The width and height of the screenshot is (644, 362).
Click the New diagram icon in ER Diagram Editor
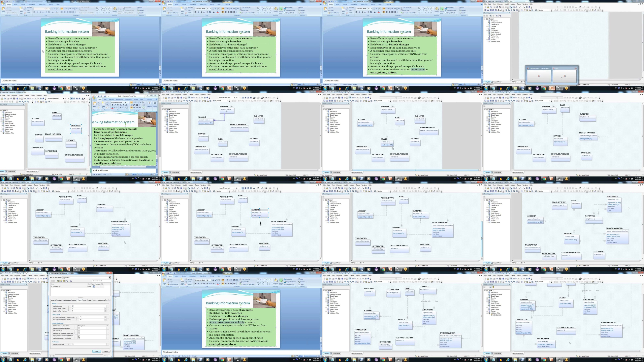pos(61,281)
